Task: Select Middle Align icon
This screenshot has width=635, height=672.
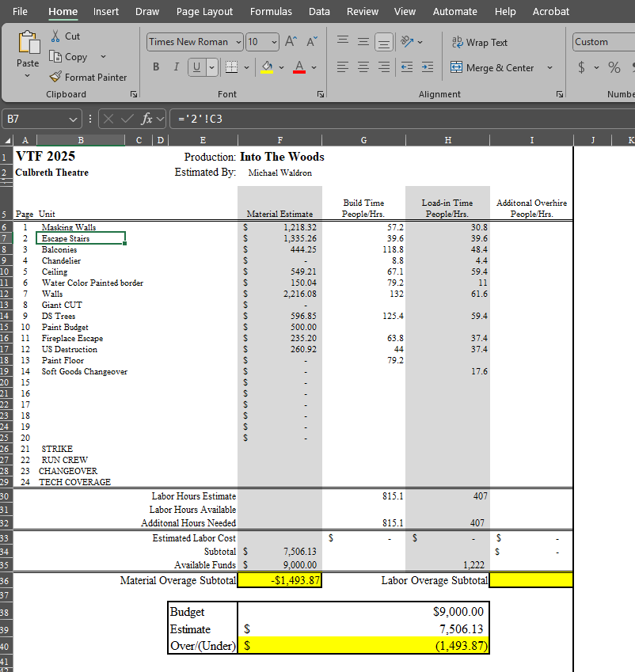Action: point(363,42)
